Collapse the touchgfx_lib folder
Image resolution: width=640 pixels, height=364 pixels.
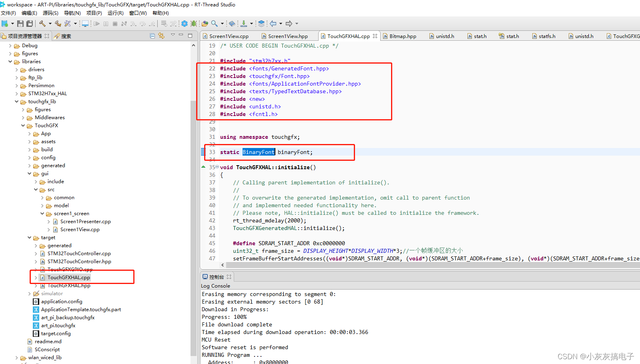tap(17, 102)
